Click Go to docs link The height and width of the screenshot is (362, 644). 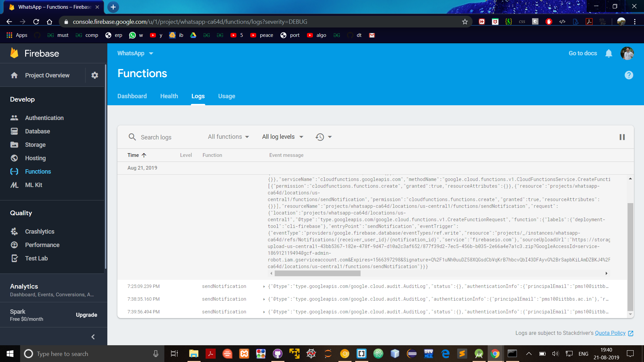pyautogui.click(x=583, y=53)
